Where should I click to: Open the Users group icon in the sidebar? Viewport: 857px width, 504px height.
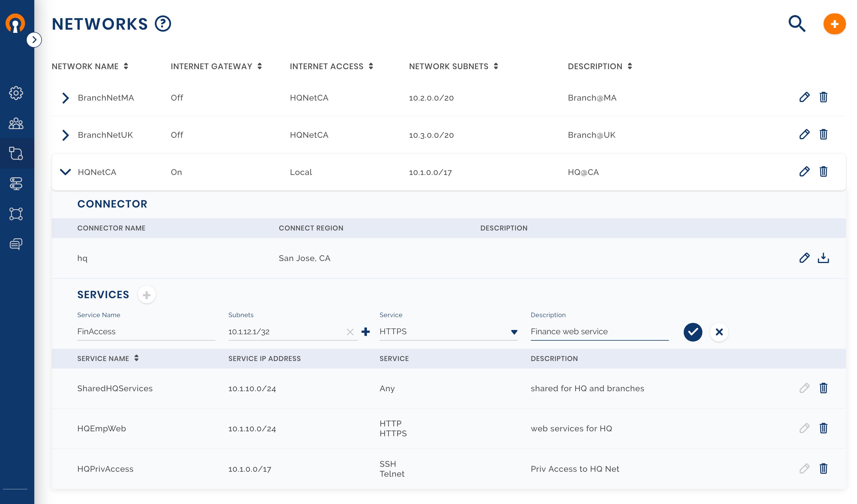[x=16, y=124]
